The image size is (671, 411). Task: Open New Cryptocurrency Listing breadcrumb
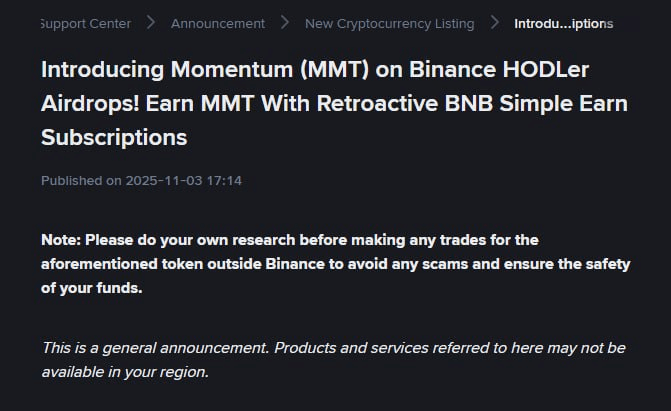[x=389, y=23]
